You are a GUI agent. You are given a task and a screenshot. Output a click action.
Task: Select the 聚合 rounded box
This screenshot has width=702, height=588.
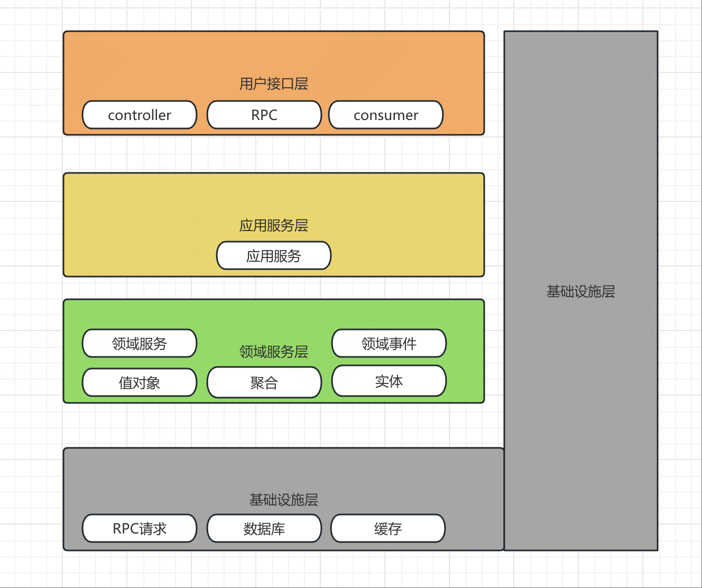coord(264,382)
